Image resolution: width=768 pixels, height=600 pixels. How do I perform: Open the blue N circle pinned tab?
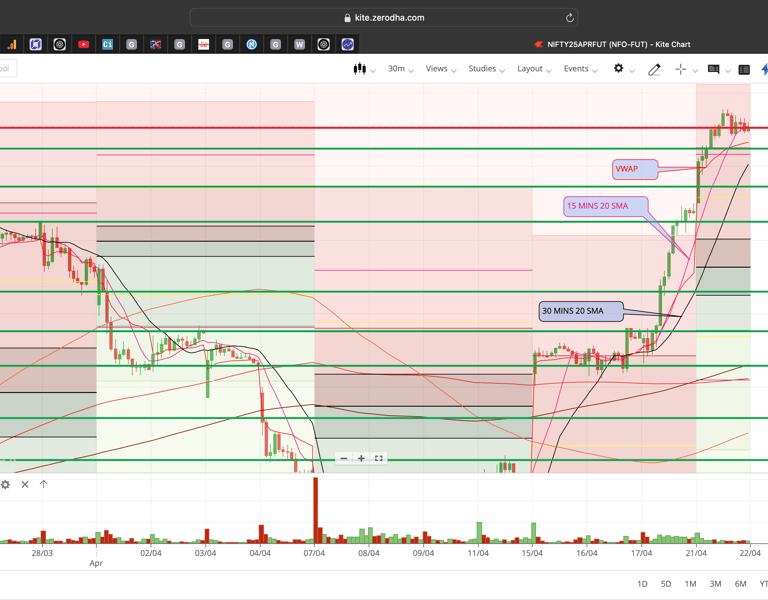tap(251, 45)
